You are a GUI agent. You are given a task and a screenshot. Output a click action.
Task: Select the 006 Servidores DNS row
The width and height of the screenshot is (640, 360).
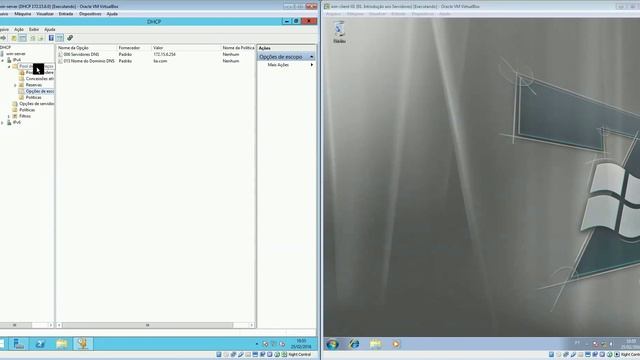[x=156, y=54]
